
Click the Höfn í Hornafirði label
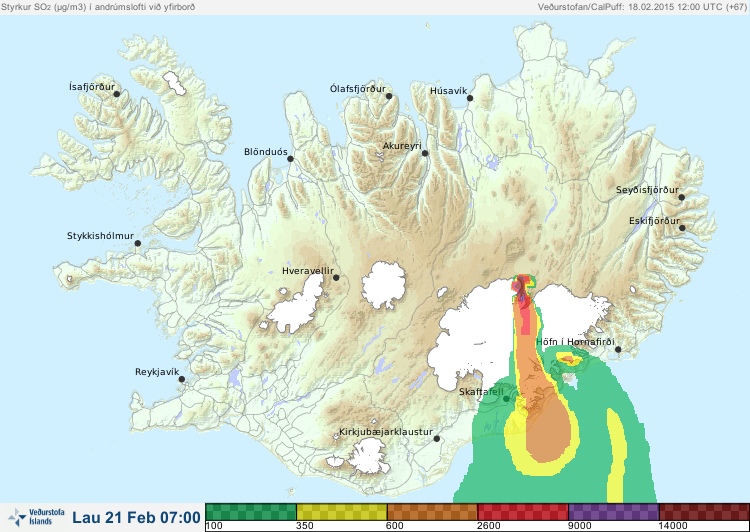(575, 342)
